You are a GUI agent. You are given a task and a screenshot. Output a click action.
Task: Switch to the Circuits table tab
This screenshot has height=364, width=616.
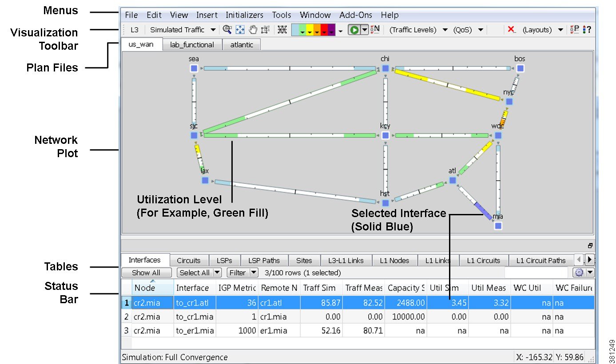point(189,260)
